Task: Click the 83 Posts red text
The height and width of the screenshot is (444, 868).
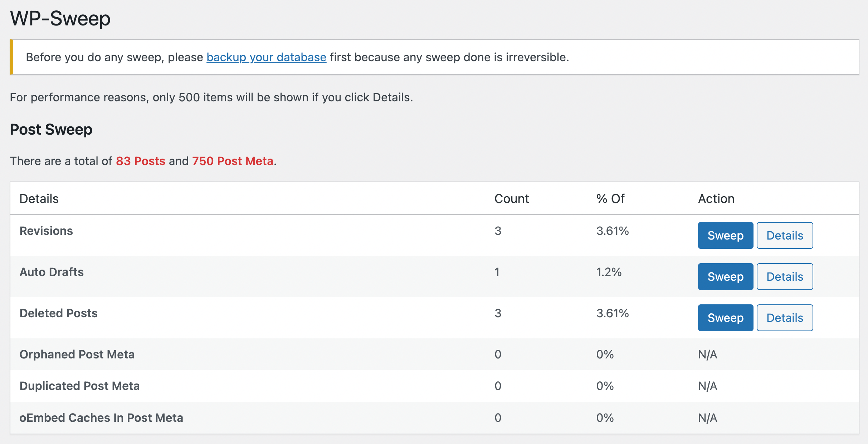Action: [141, 161]
